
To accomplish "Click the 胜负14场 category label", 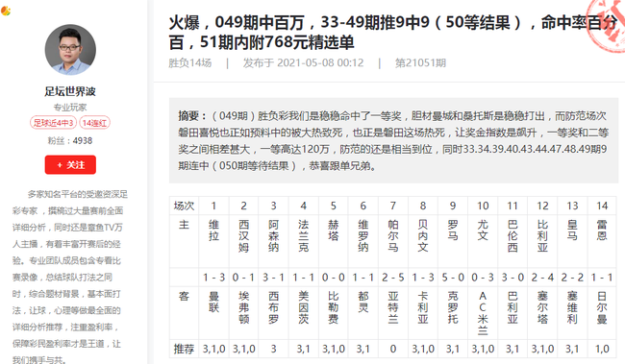I will pos(190,63).
